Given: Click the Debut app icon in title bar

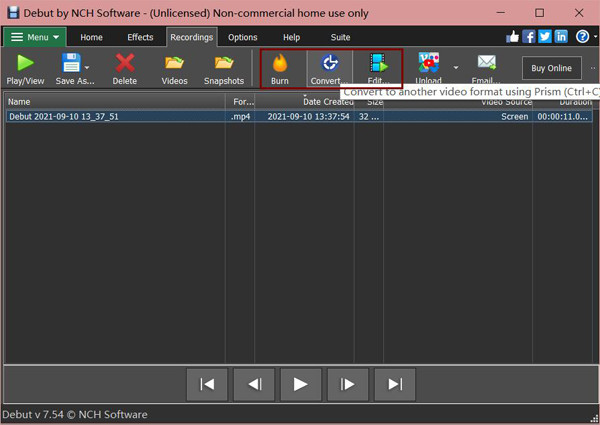Looking at the screenshot, I should (13, 13).
